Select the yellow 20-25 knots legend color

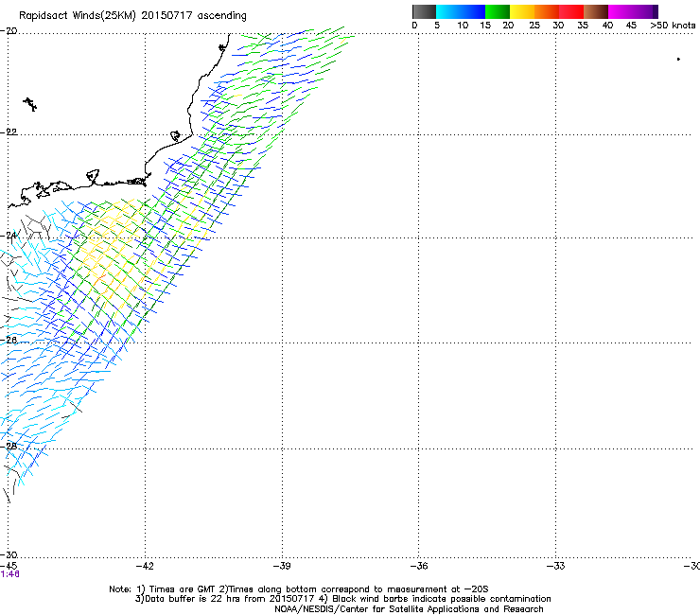click(522, 11)
